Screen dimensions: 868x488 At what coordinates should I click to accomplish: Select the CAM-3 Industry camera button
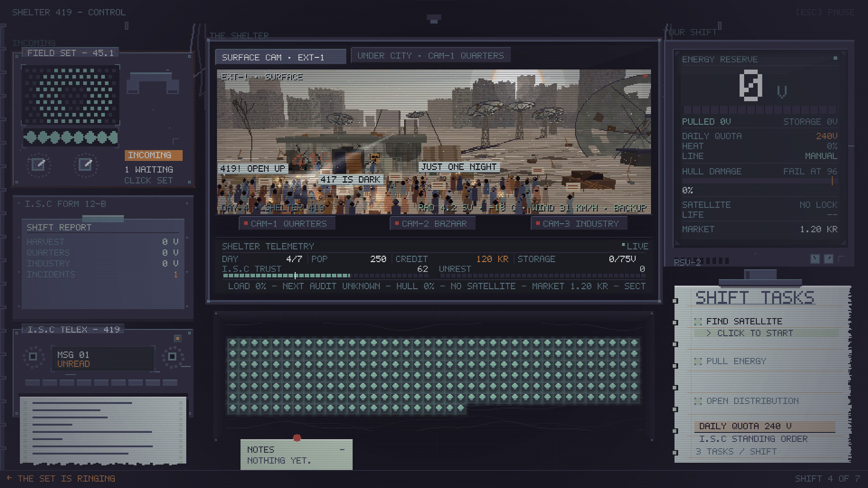pyautogui.click(x=579, y=224)
